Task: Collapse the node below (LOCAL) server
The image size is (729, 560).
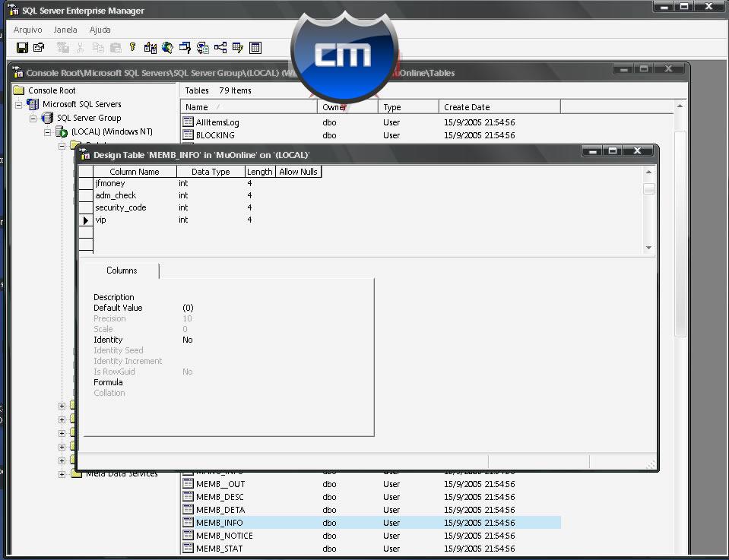Action: point(62,146)
